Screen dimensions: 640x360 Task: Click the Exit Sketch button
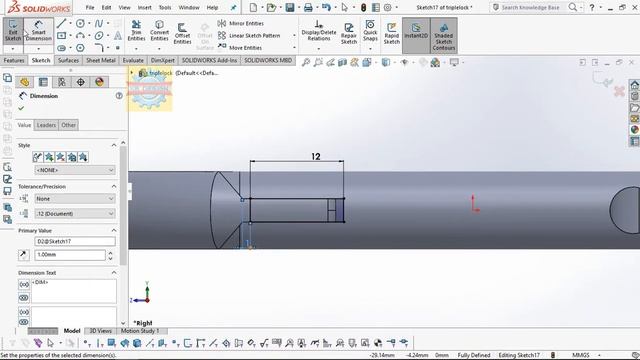click(x=13, y=31)
